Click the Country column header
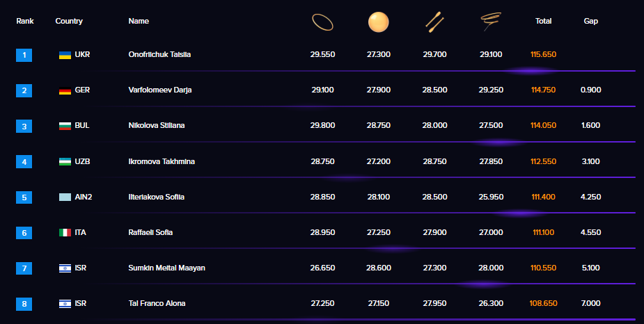 coord(69,21)
